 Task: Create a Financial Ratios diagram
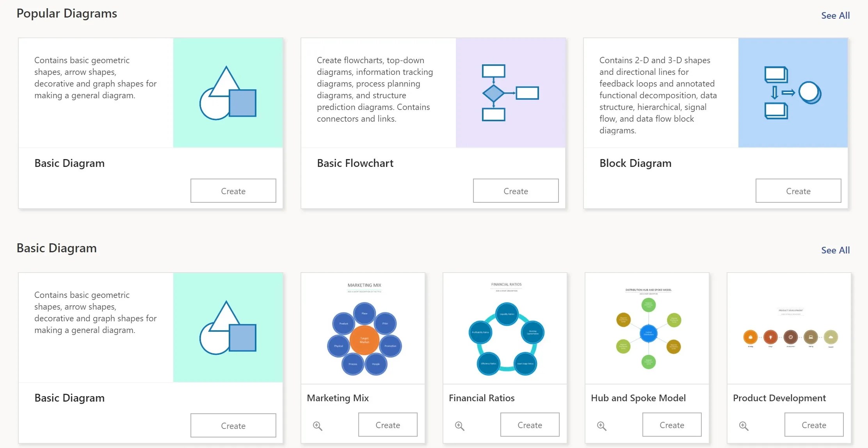pos(530,425)
